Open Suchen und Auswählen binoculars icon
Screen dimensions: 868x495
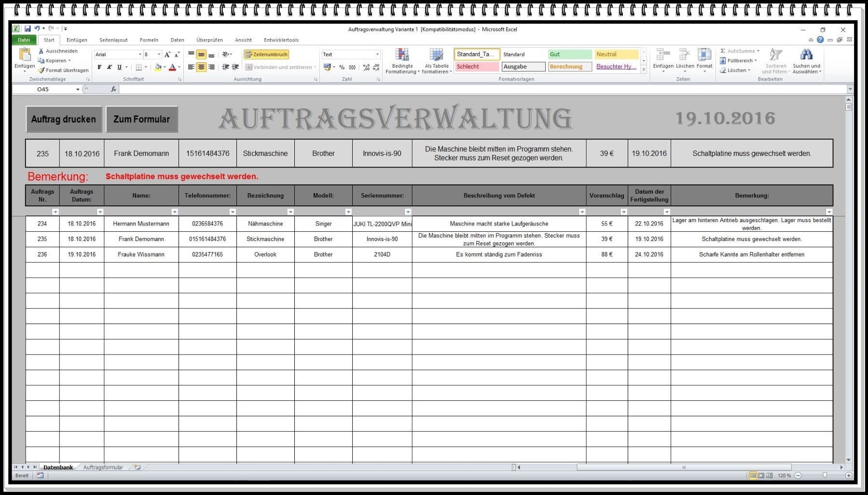point(806,55)
